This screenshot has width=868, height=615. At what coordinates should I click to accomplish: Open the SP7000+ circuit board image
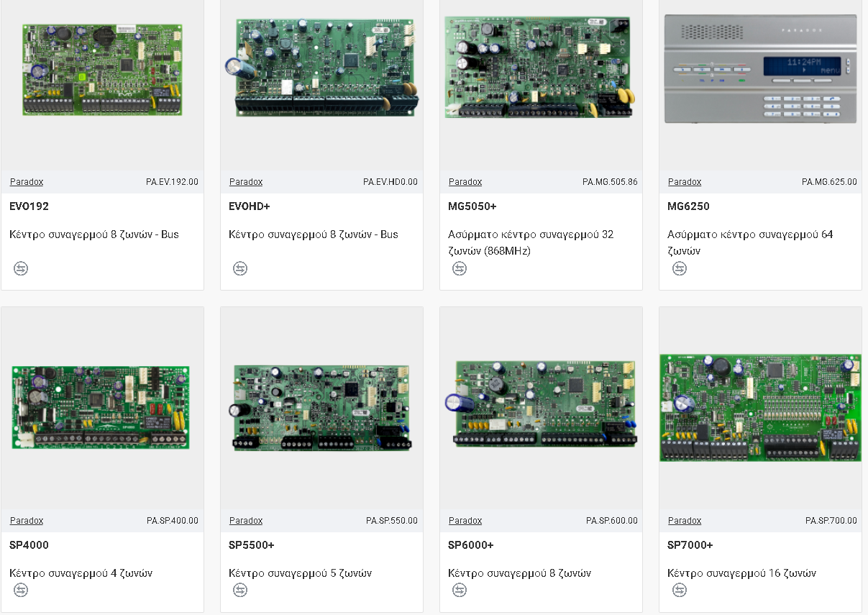pos(760,407)
